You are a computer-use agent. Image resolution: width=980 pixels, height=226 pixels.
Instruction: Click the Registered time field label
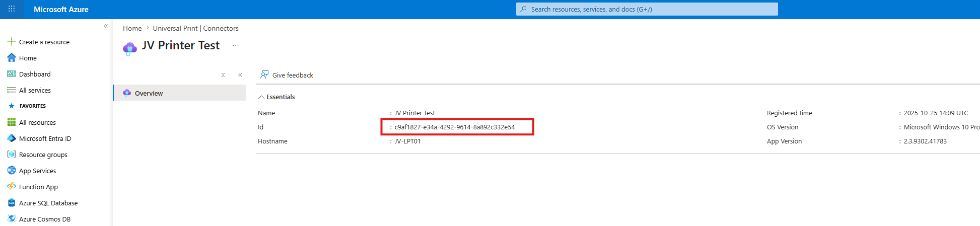coord(789,113)
